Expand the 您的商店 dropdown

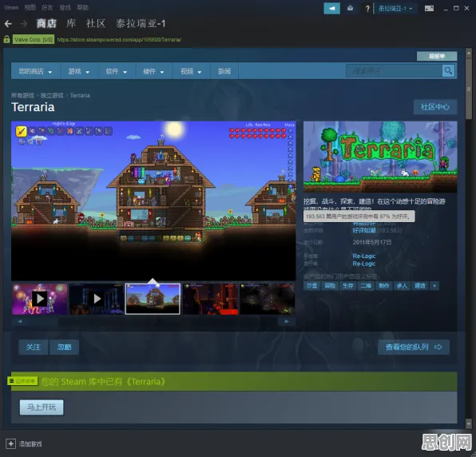35,71
